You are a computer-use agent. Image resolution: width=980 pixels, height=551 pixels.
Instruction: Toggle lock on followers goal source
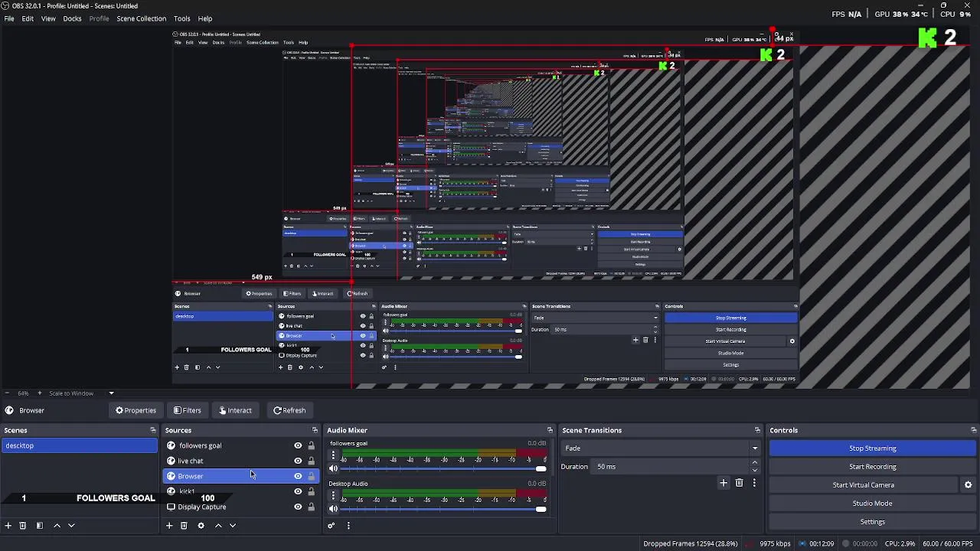click(311, 445)
